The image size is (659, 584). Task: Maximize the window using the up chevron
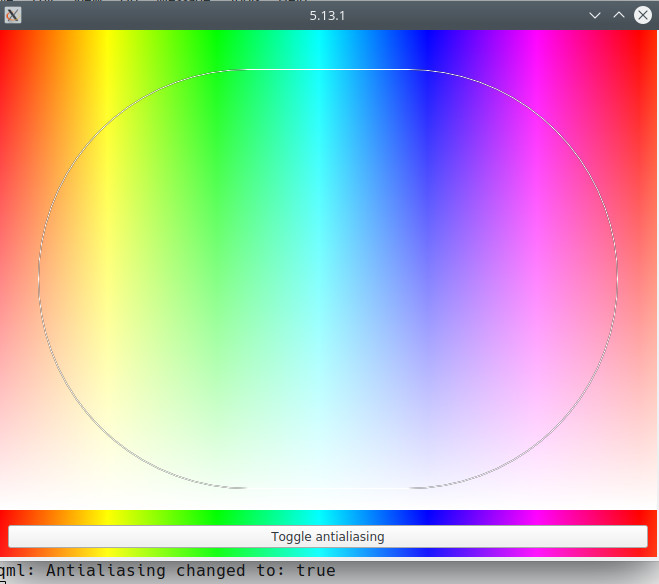click(x=618, y=15)
